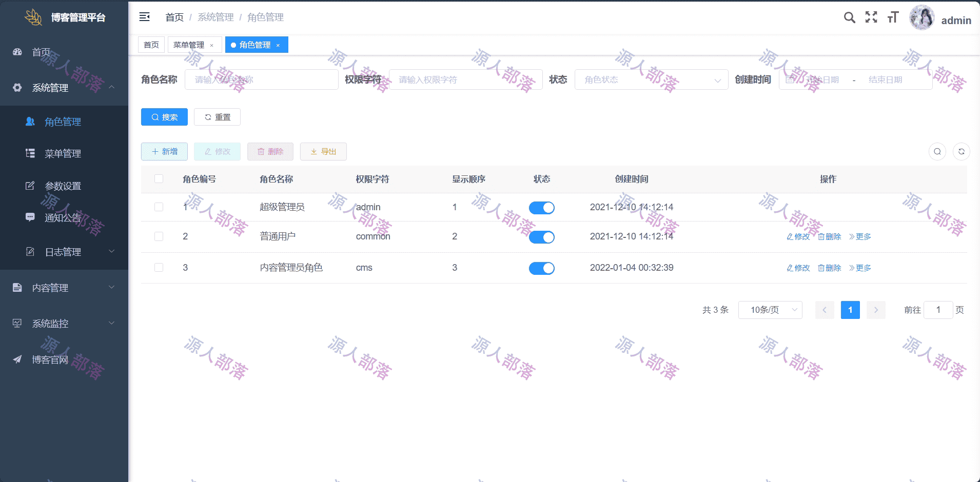Open 菜单管理 in the sidebar
This screenshot has height=482, width=980.
[63, 153]
